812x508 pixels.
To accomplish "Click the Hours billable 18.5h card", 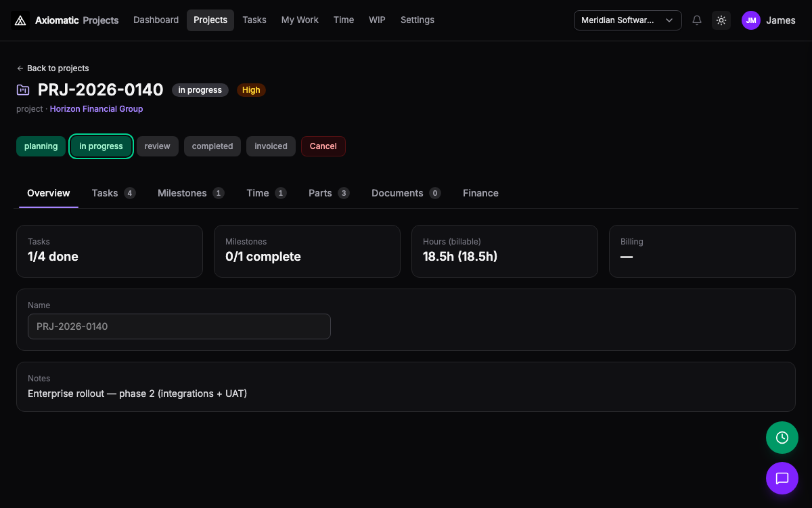I will click(505, 251).
